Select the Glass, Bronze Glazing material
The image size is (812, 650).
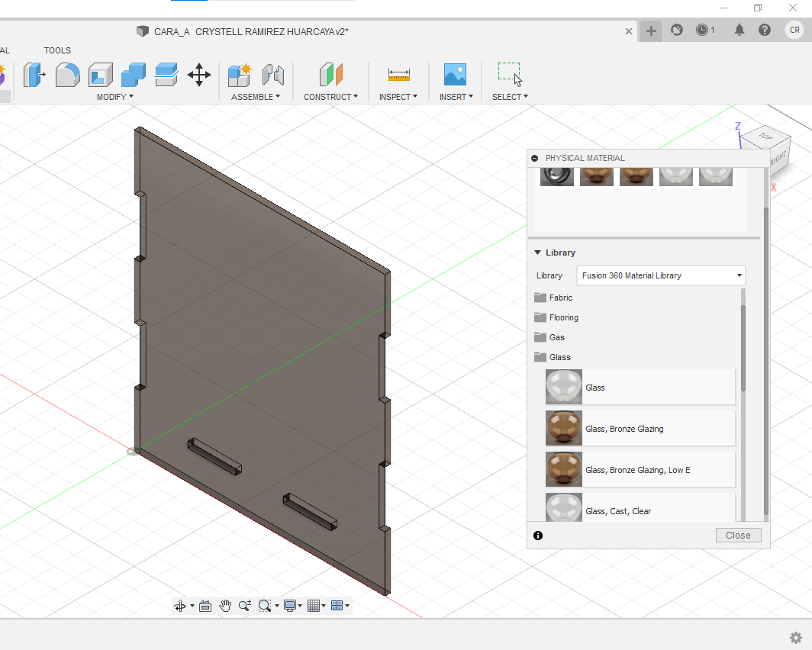(624, 429)
